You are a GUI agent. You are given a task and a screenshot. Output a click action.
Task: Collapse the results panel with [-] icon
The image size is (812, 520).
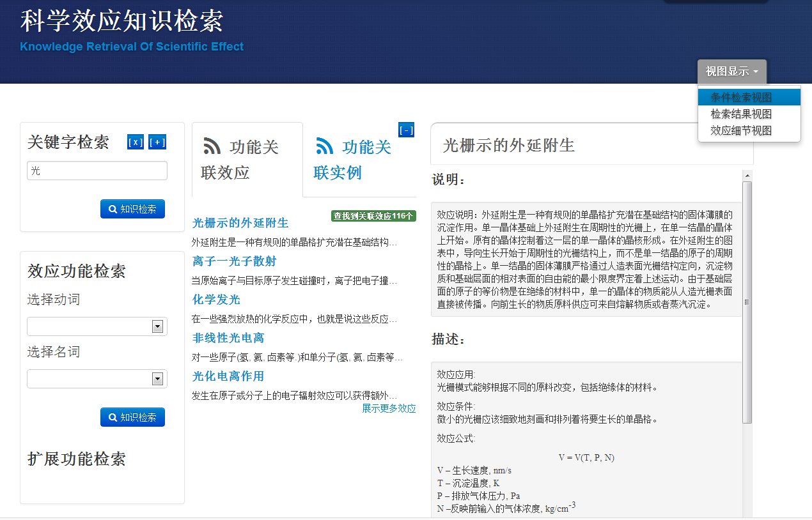[406, 130]
